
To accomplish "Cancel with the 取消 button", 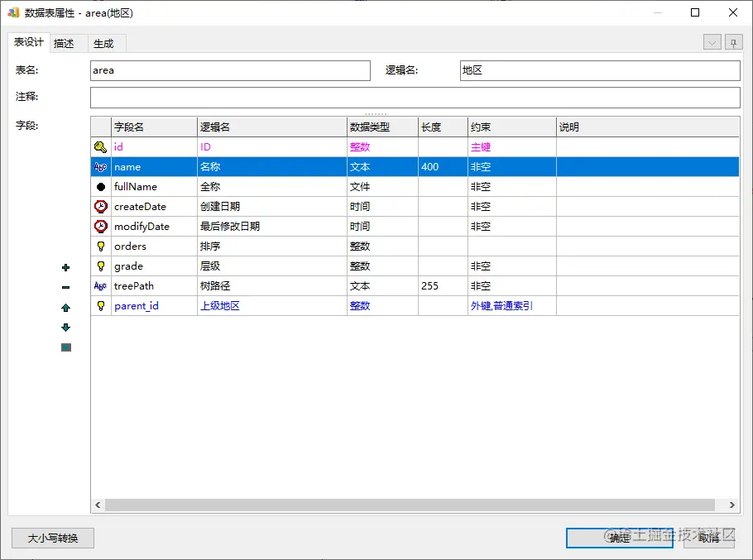I will 709,538.
